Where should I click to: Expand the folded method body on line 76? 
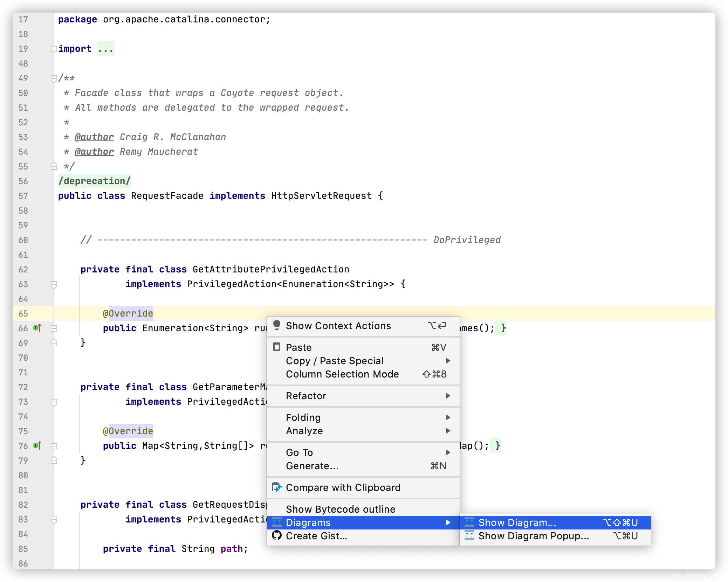click(x=54, y=446)
